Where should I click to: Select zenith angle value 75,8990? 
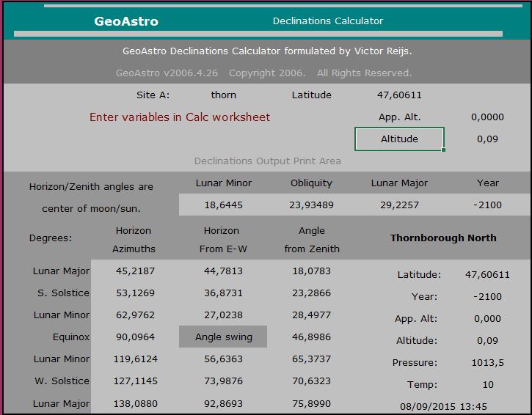click(x=311, y=404)
